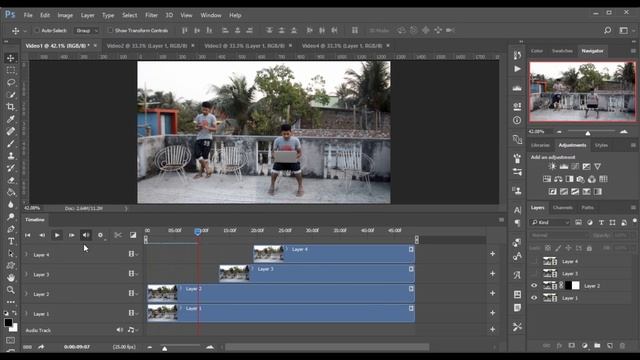Switch to the Video2 document tab
The image size is (640, 360).
pos(147,46)
